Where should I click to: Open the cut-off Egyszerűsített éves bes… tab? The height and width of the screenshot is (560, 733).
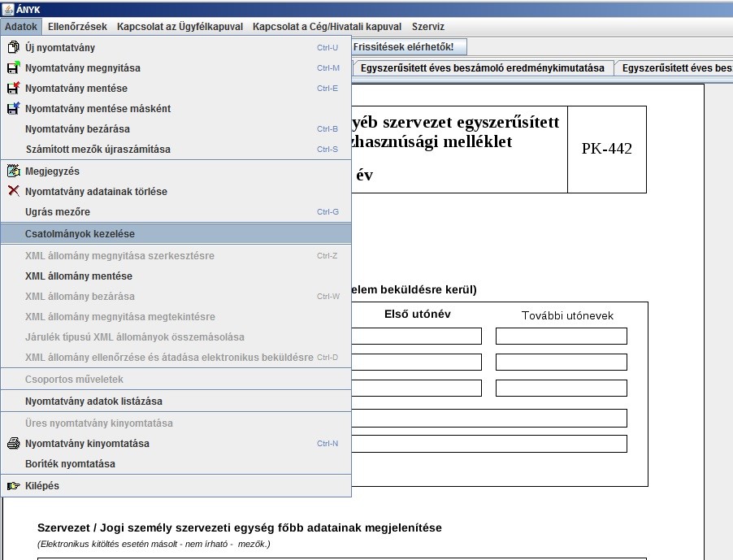(x=675, y=67)
